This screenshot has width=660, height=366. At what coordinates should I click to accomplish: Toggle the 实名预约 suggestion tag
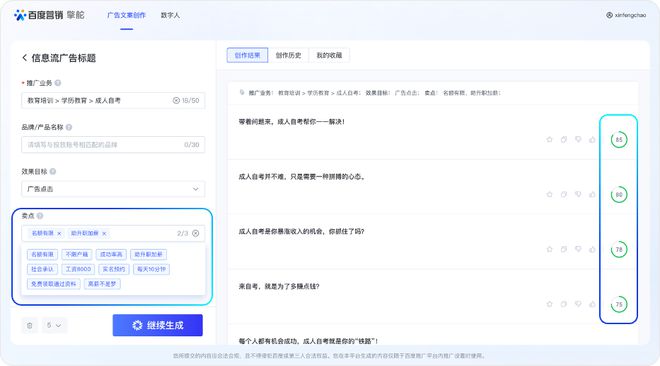coord(114,269)
